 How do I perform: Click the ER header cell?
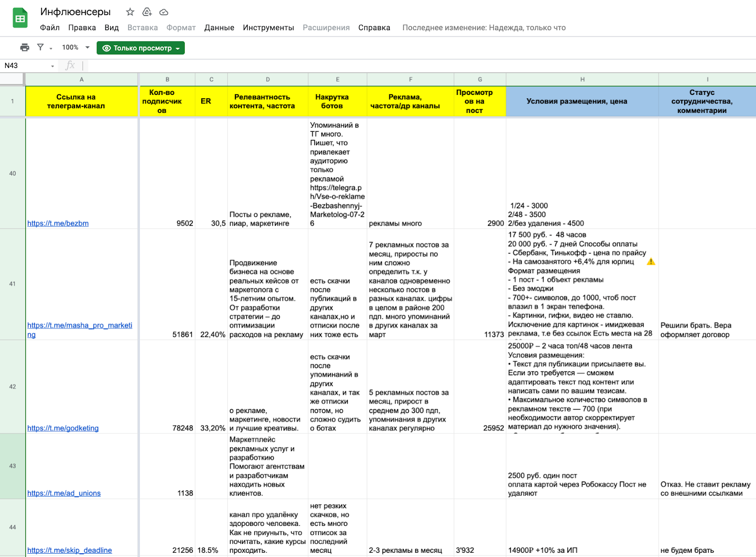click(x=211, y=101)
